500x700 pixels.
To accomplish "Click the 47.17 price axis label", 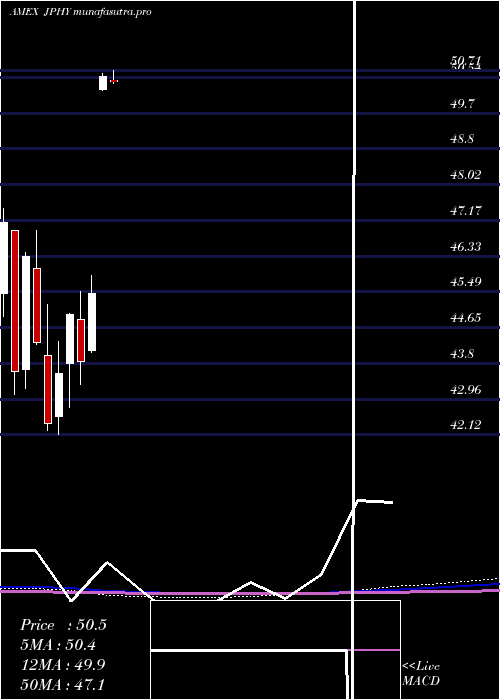I will 466,210.
